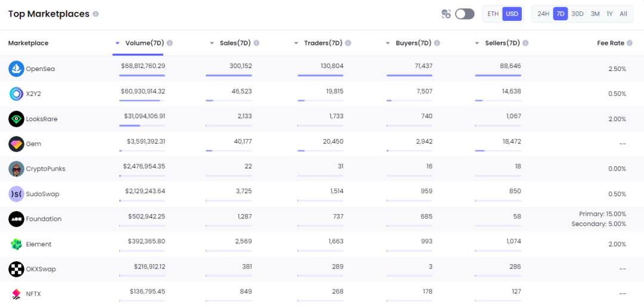Click LooksRare volume progress bar
This screenshot has width=644, height=306.
[x=142, y=126]
